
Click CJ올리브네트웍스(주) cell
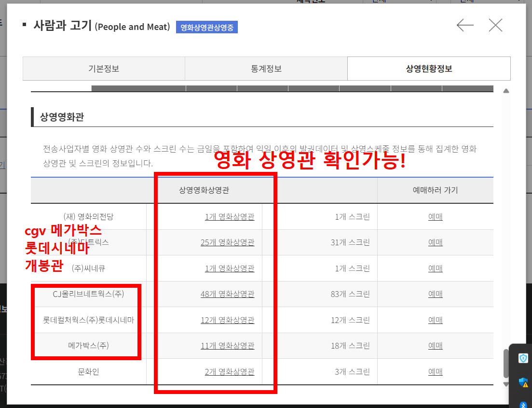coord(89,294)
